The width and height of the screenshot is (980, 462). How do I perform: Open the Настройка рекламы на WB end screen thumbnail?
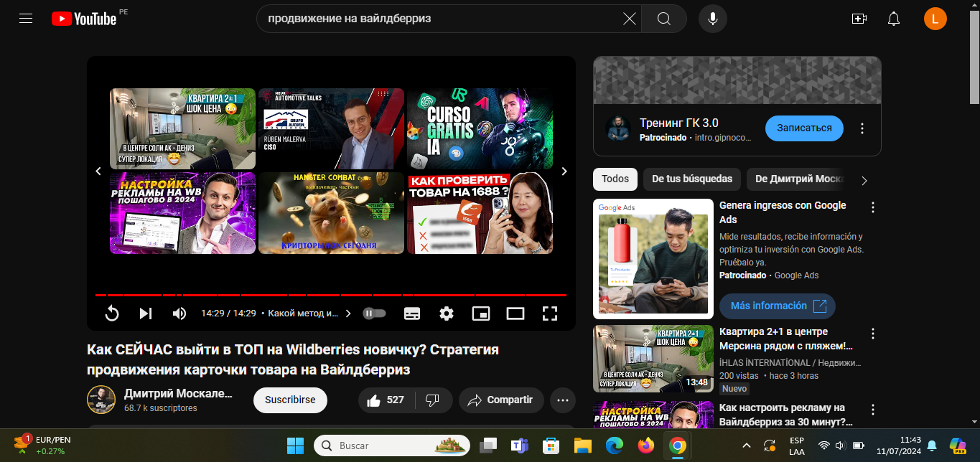(182, 213)
